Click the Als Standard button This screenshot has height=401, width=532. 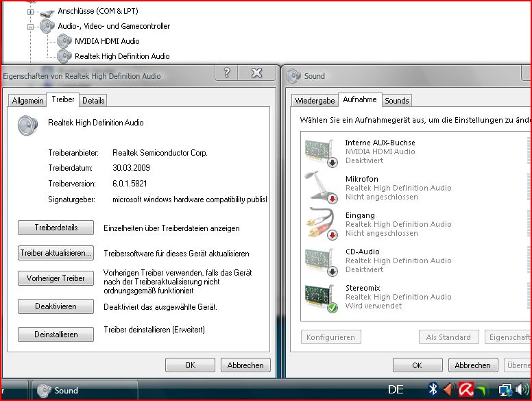tap(449, 337)
